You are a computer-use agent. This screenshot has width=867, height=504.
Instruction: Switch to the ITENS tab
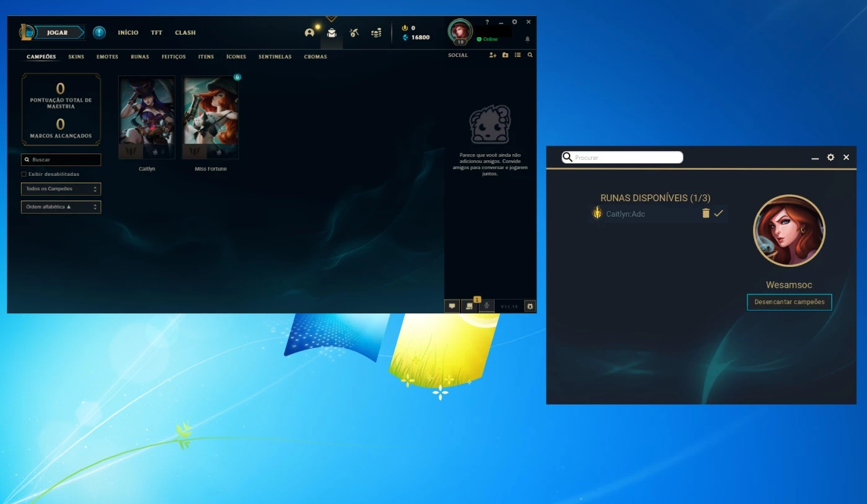(206, 56)
